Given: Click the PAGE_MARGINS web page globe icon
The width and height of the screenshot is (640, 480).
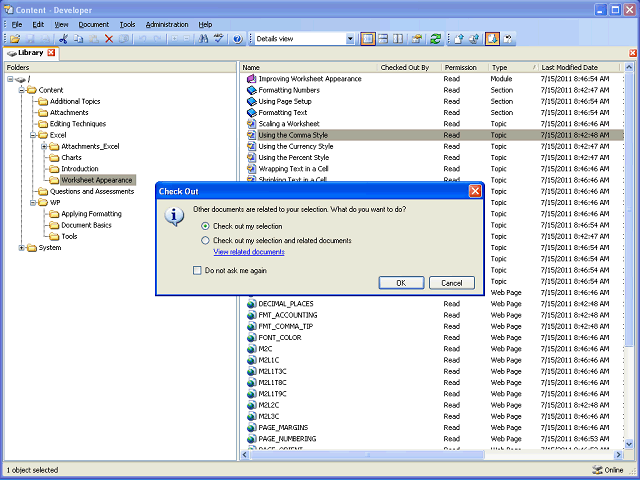Looking at the screenshot, I should pos(251,428).
